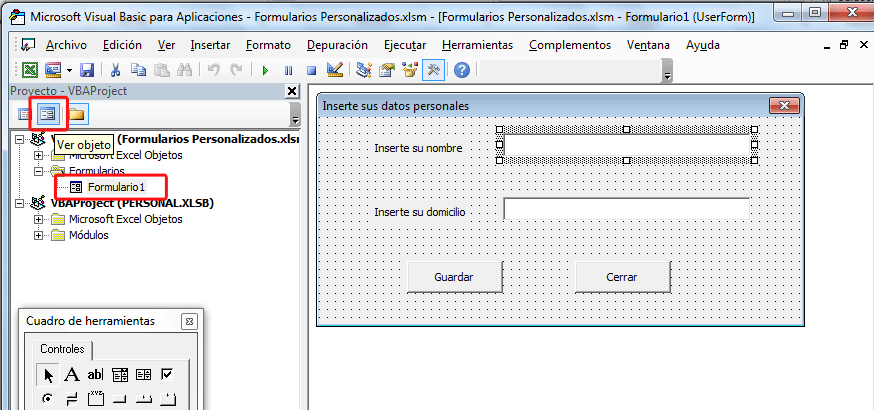The width and height of the screenshot is (874, 410).
Task: Click the Copy toolbar icon
Action: tap(138, 70)
